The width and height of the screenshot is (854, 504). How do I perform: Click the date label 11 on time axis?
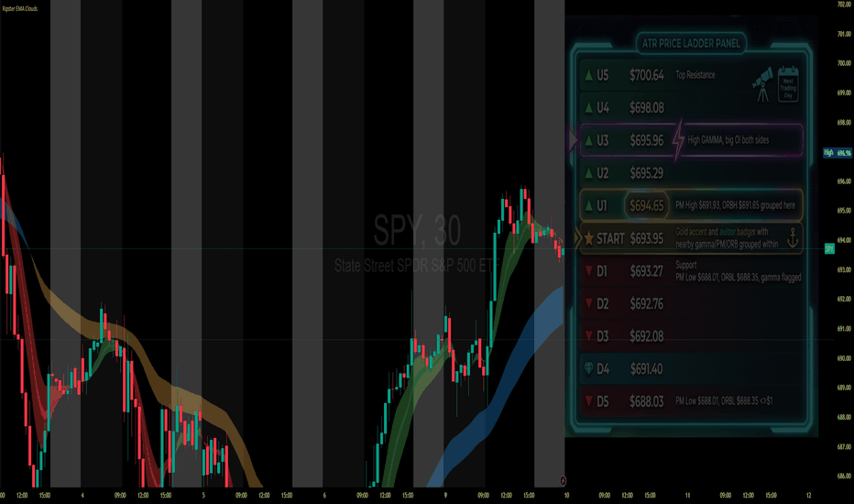[687, 495]
